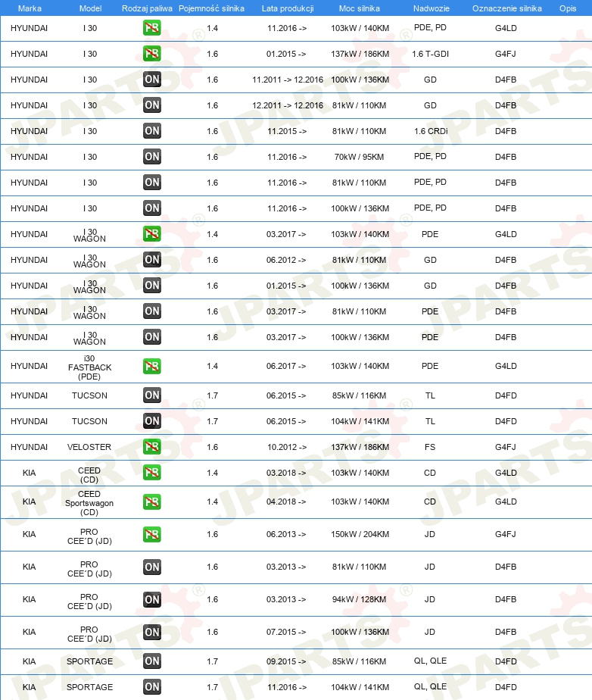The height and width of the screenshot is (700, 592).
Task: Click Lata produkcji column header
Action: tap(288, 8)
